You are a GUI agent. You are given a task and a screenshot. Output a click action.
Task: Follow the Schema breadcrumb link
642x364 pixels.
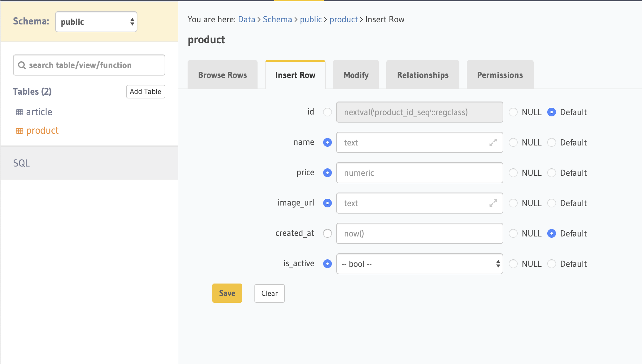(277, 19)
